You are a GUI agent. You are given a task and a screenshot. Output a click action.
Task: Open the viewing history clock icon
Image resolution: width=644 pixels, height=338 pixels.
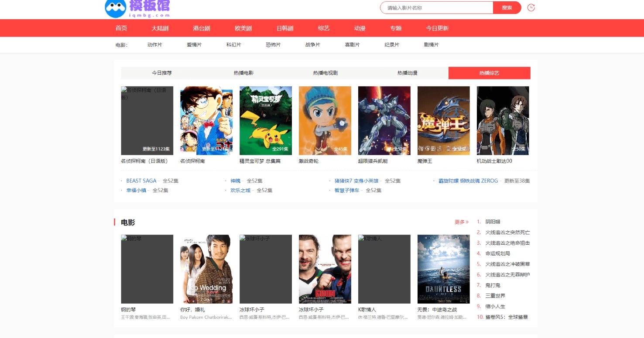point(531,7)
